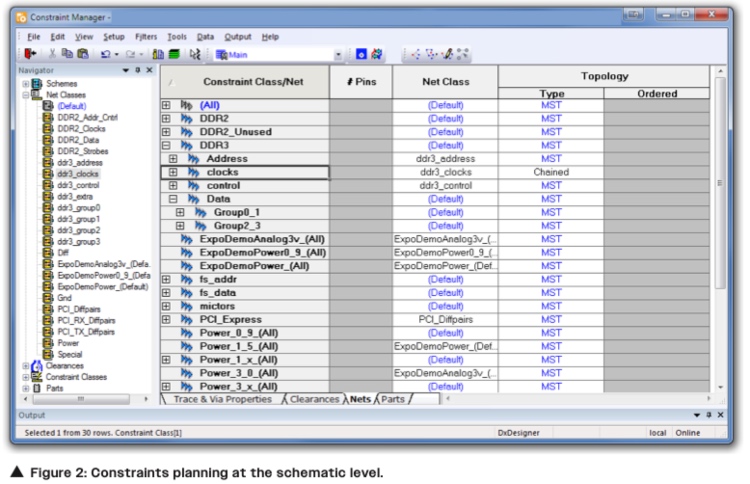The width and height of the screenshot is (750, 484).
Task: Collapse the Data row
Action: click(173, 199)
